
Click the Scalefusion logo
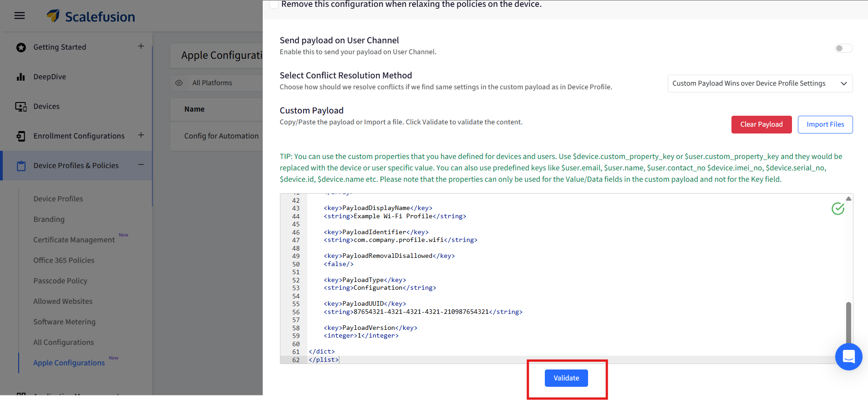(x=91, y=16)
